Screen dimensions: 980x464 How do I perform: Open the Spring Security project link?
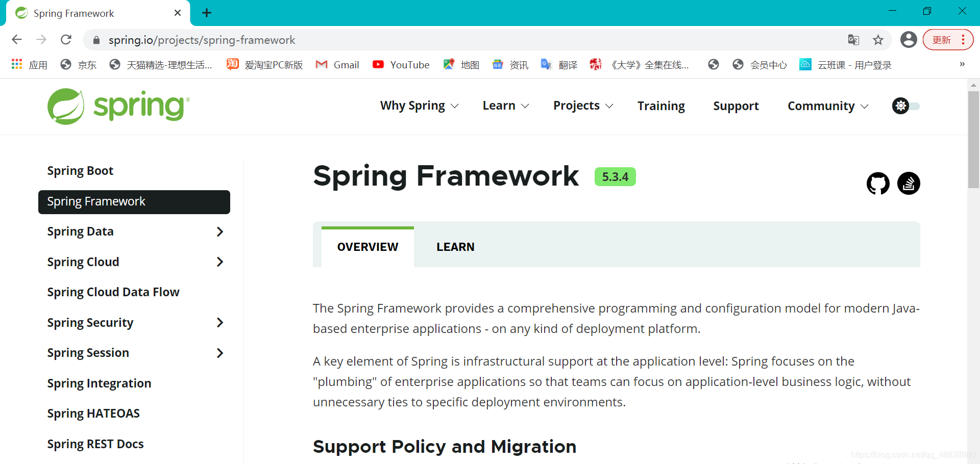(x=90, y=323)
